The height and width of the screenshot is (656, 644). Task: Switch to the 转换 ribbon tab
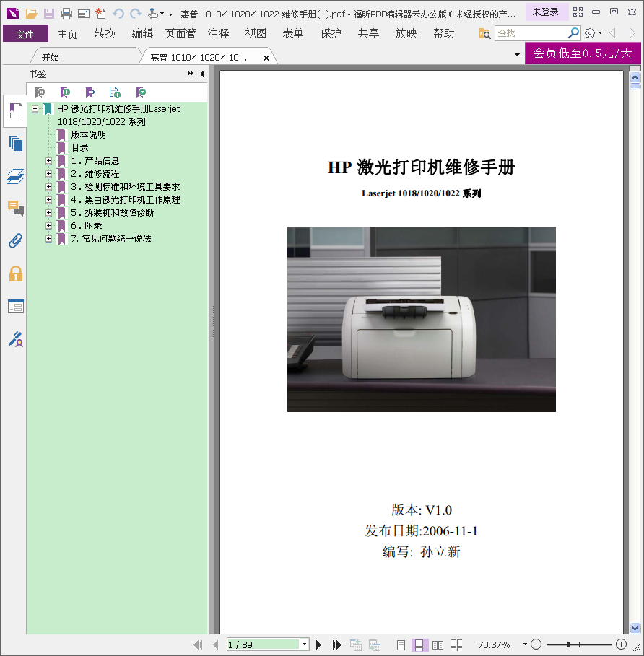coord(105,33)
